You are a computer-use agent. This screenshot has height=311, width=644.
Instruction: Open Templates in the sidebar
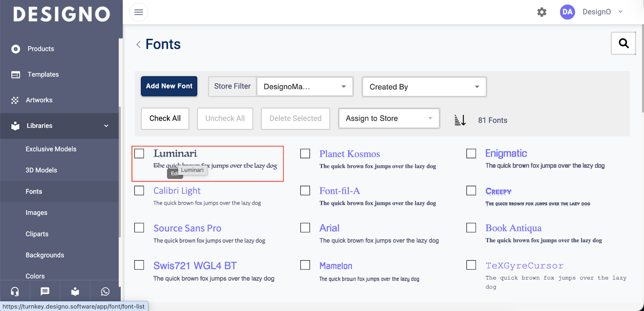coord(43,74)
